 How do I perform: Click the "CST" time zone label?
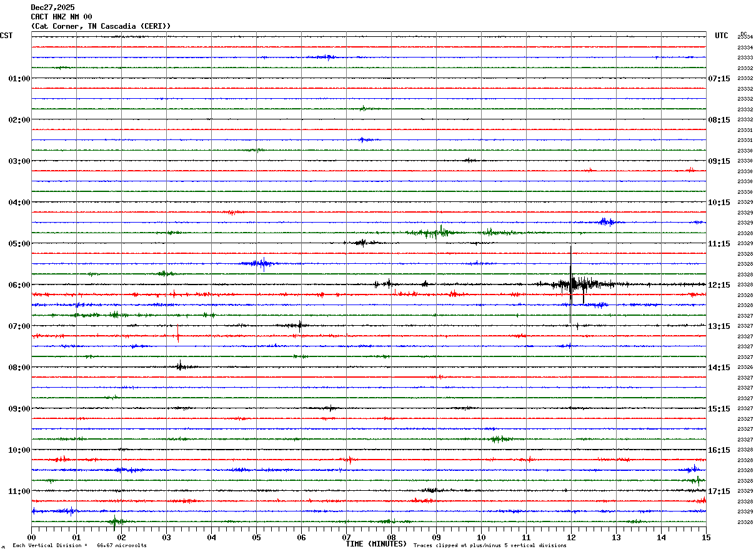pyautogui.click(x=6, y=36)
